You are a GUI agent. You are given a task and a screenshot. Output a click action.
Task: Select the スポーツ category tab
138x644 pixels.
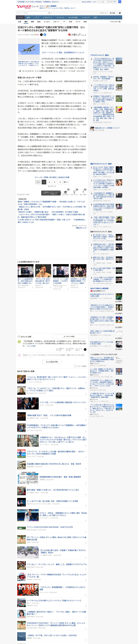pos(56,22)
